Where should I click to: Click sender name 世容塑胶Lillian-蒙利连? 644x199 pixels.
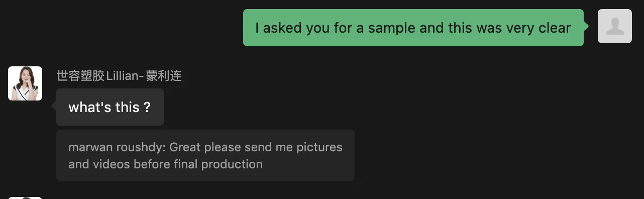pyautogui.click(x=119, y=76)
